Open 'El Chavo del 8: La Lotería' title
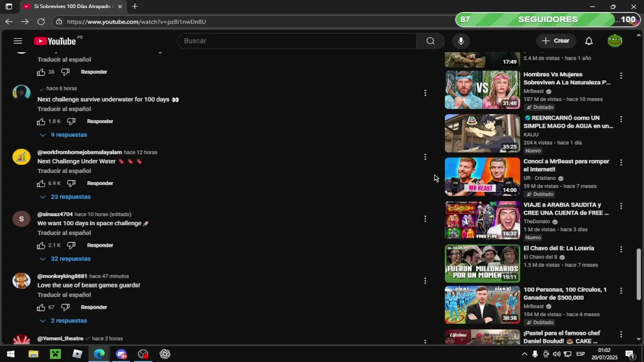This screenshot has width=644, height=362. 558,248
